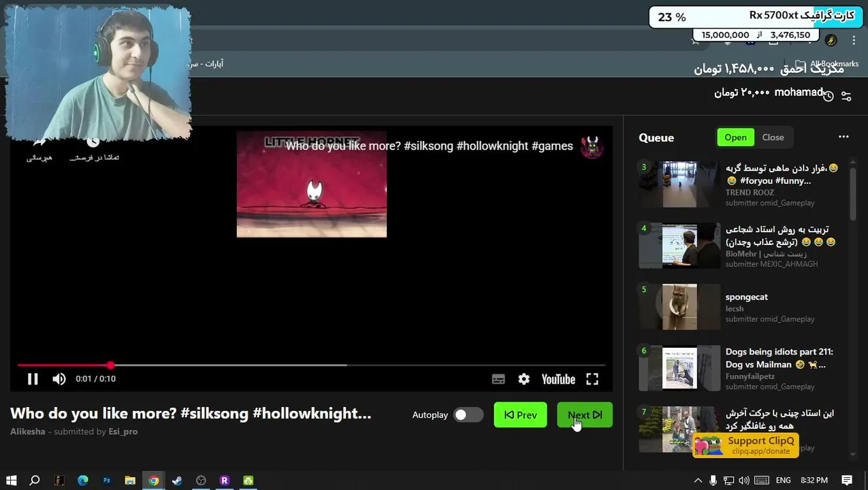This screenshot has height=490, width=868.
Task: Click the watch later clock icon in player
Action: 93,142
